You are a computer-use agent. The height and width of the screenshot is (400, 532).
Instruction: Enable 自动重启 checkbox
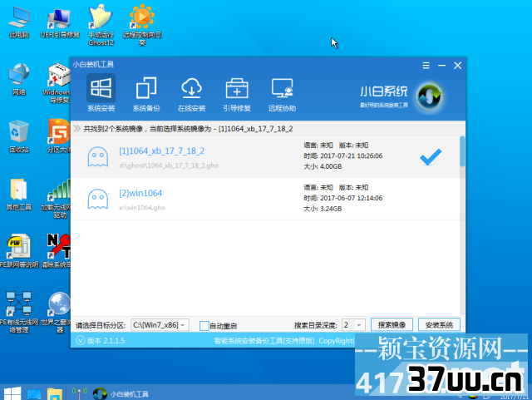[204, 326]
